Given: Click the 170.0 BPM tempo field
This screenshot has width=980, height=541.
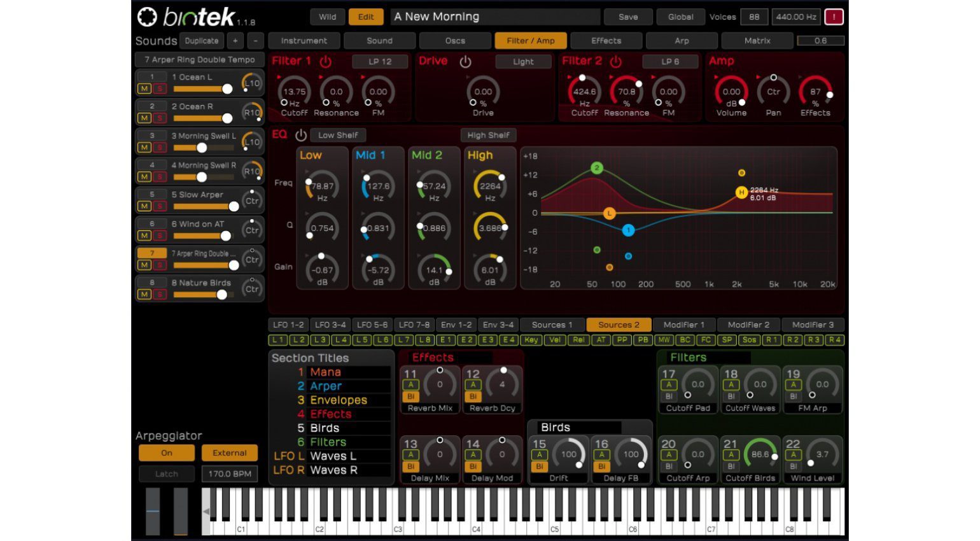Looking at the screenshot, I should (x=230, y=474).
